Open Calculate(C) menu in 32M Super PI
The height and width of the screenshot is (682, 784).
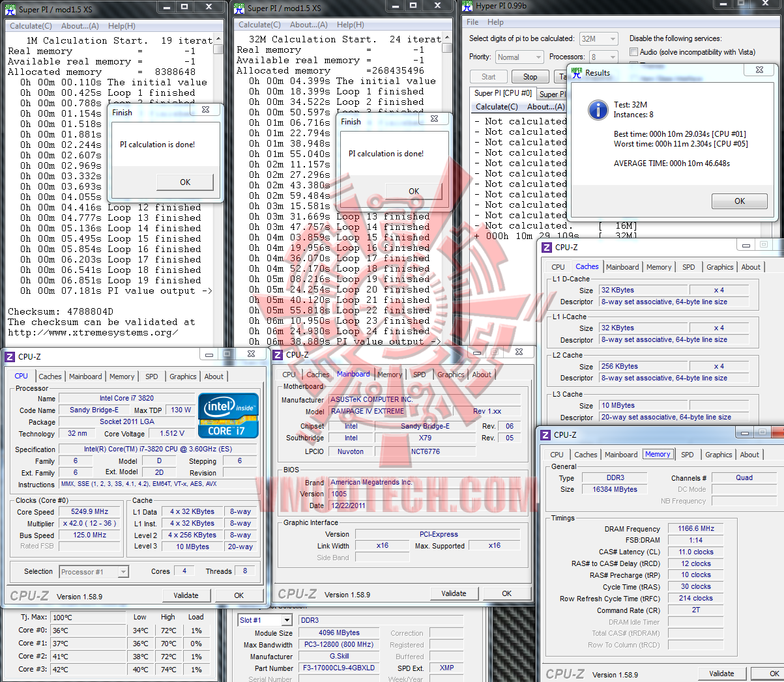[x=259, y=25]
